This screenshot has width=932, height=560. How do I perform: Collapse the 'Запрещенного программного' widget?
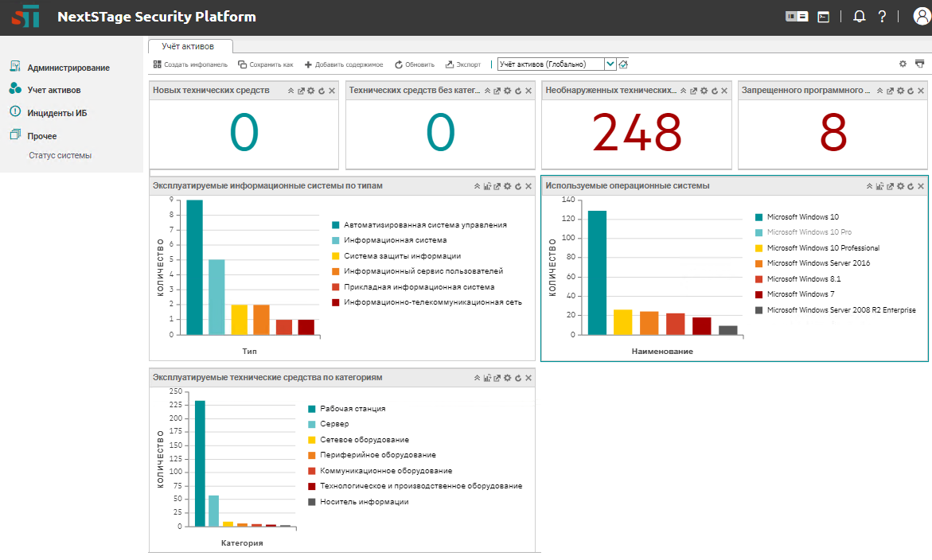coord(880,91)
